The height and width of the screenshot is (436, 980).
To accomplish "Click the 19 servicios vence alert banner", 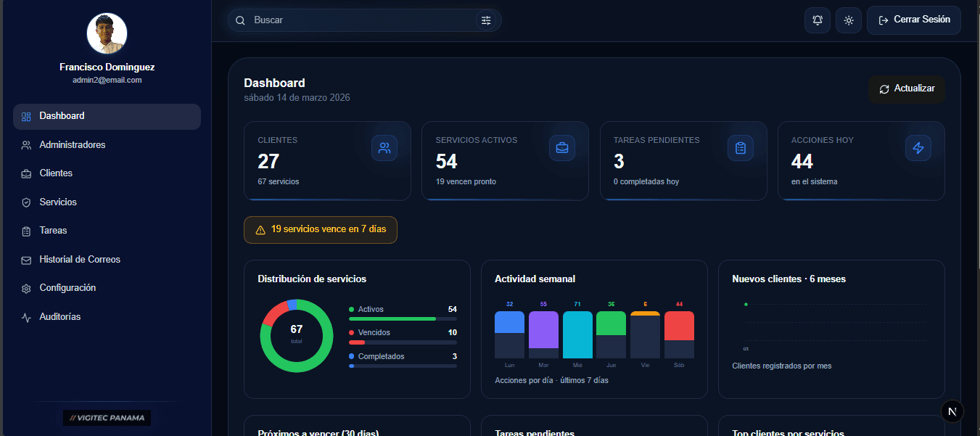I will point(321,229).
